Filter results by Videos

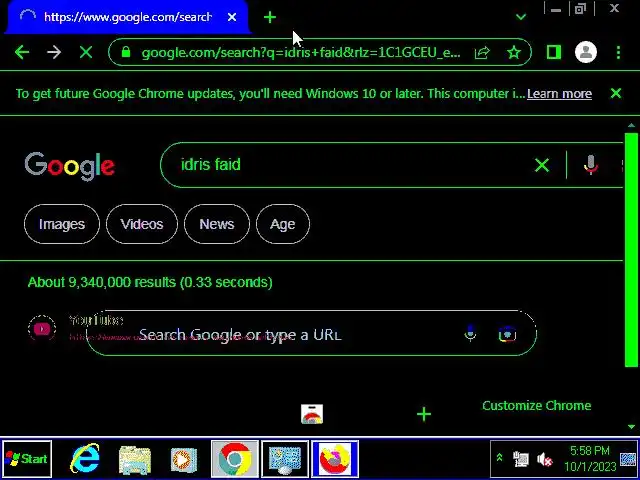142,224
